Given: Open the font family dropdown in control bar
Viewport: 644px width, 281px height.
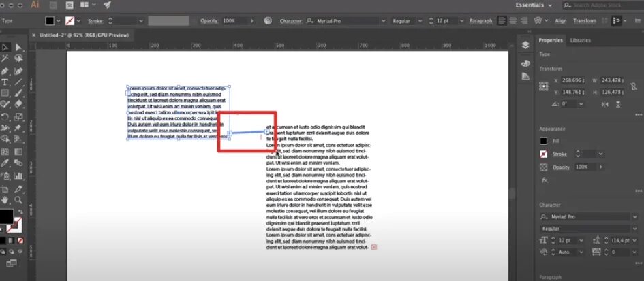Looking at the screenshot, I should (x=384, y=21).
